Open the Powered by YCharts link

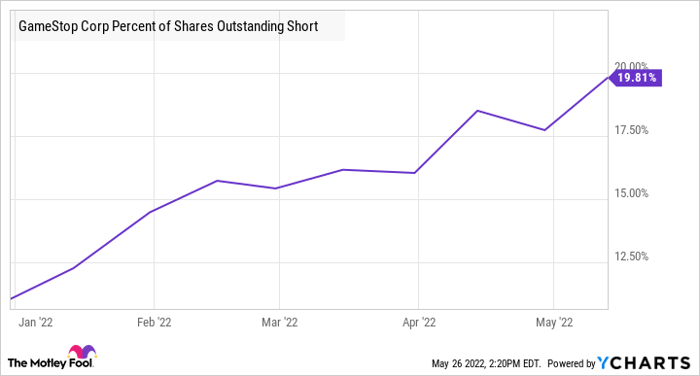[x=619, y=363]
